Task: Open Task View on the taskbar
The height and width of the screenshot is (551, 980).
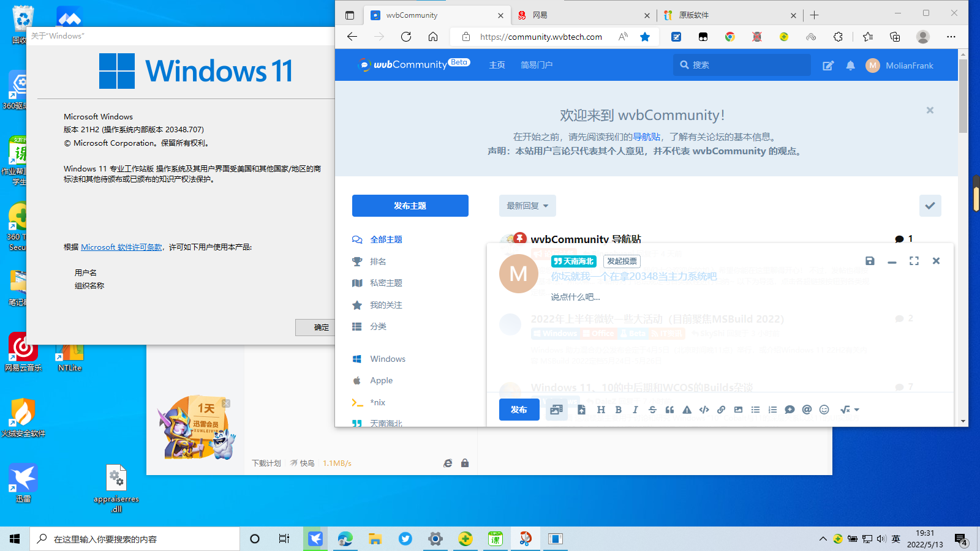Action: (284, 539)
